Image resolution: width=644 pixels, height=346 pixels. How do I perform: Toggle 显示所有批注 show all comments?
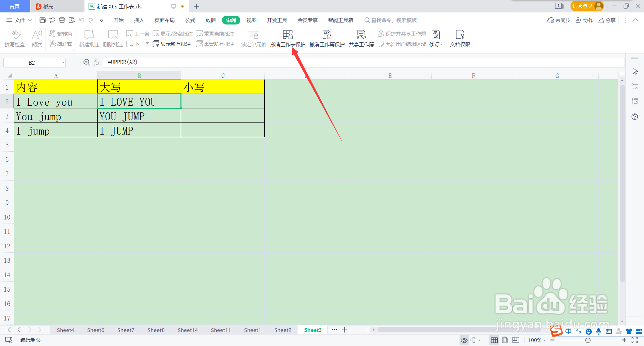click(172, 44)
